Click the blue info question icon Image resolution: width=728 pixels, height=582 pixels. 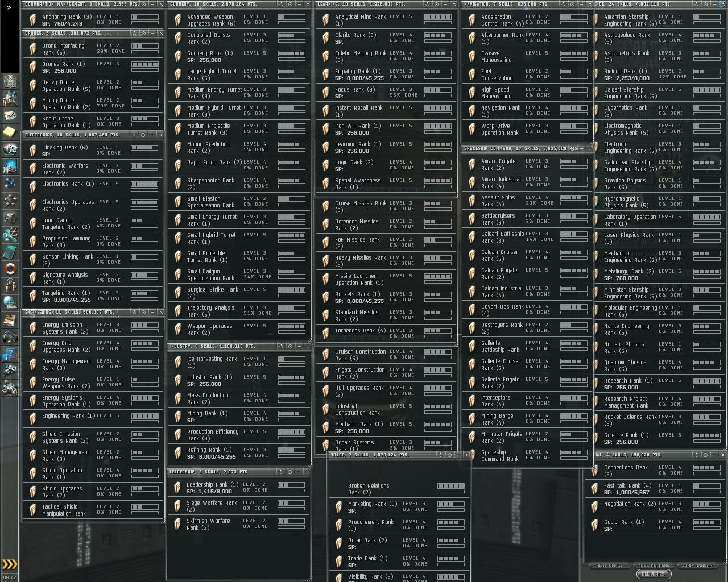click(10, 354)
